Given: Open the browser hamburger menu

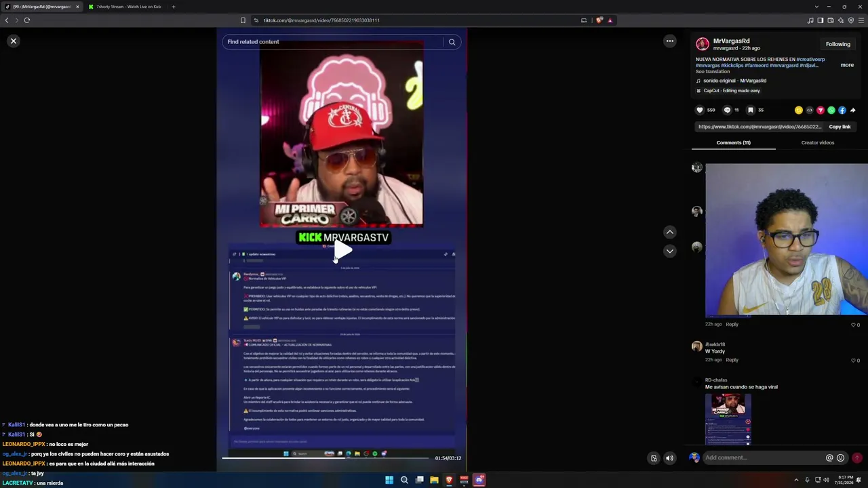Looking at the screenshot, I should coord(861,20).
